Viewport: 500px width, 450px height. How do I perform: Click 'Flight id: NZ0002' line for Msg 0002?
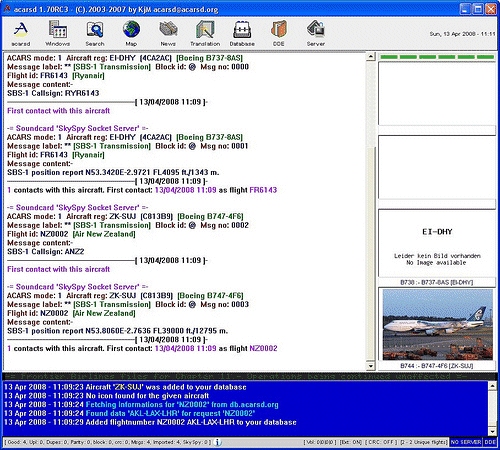[x=71, y=234]
